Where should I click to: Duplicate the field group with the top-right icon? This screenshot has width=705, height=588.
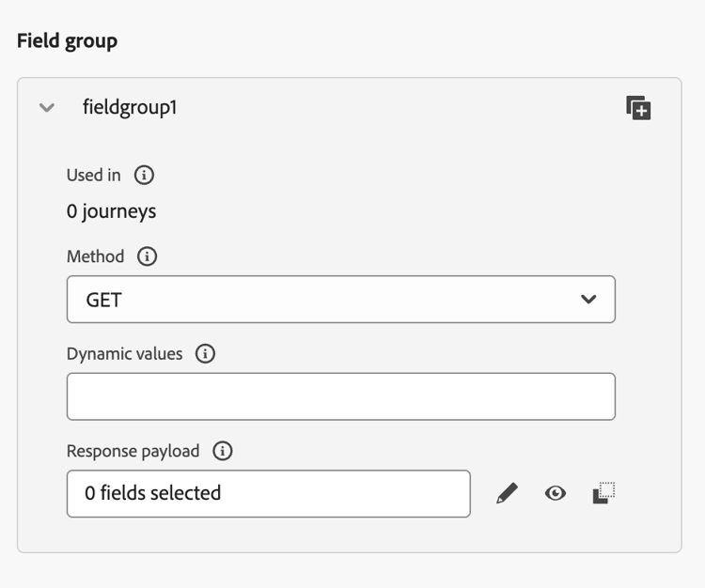click(x=638, y=108)
